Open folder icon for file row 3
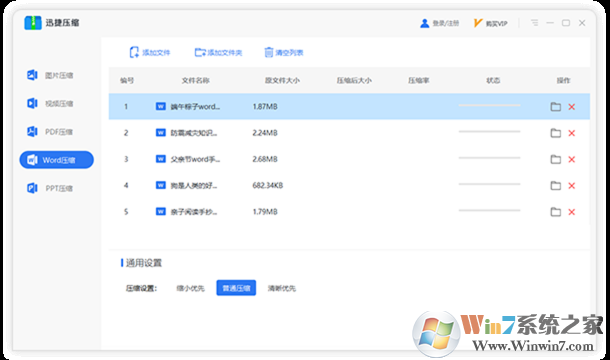Screen dimensions: 610x360 tap(556, 159)
